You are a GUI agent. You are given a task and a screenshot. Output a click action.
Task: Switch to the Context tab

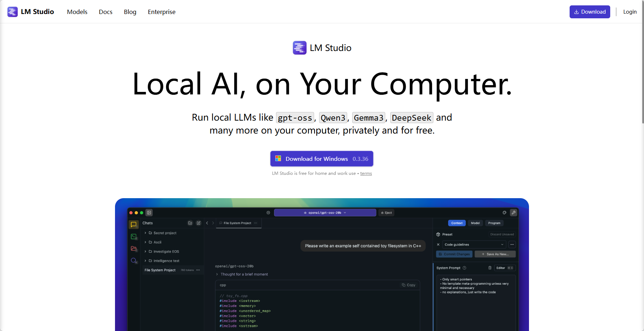(x=457, y=223)
